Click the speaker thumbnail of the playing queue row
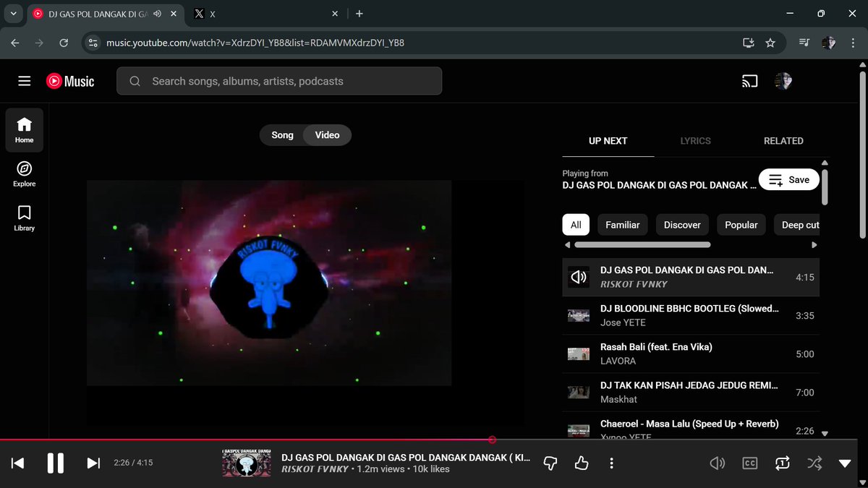The height and width of the screenshot is (488, 868). pyautogui.click(x=578, y=277)
